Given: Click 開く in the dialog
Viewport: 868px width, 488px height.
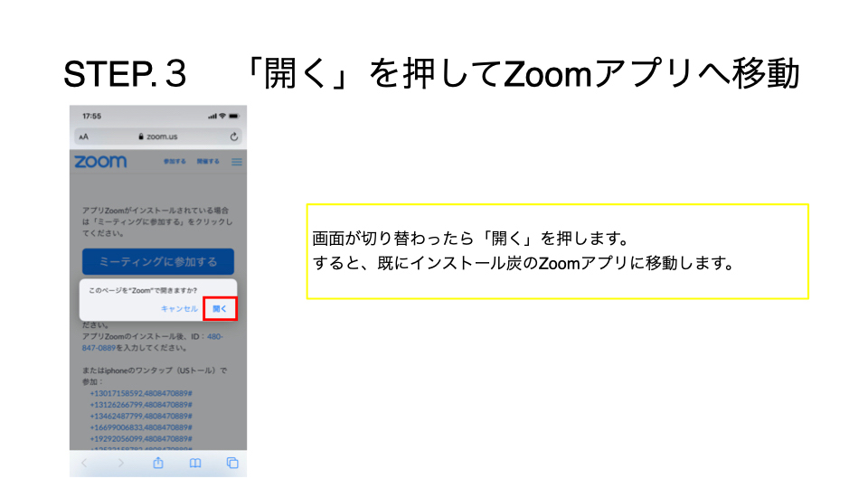Looking at the screenshot, I should pos(220,309).
